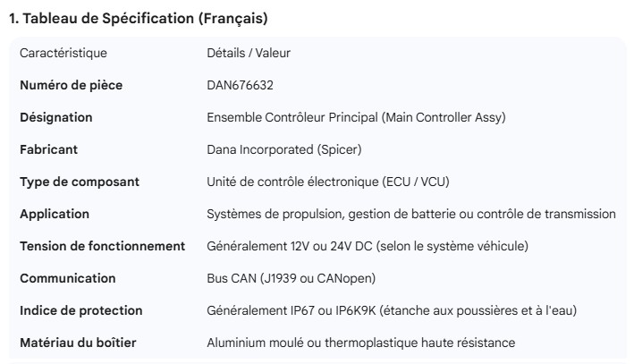Viewport: 634px width, 364px height.
Task: Select the 'Communication' row label
Action: tap(67, 278)
